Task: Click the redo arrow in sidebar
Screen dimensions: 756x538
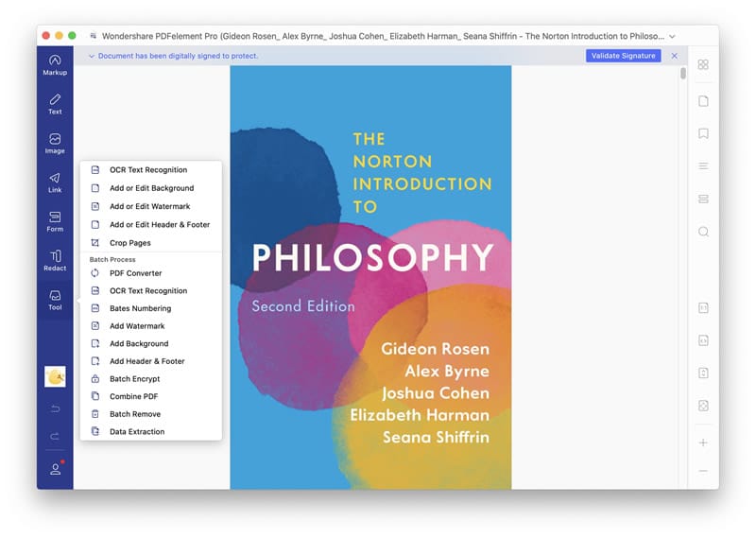Action: click(x=55, y=436)
